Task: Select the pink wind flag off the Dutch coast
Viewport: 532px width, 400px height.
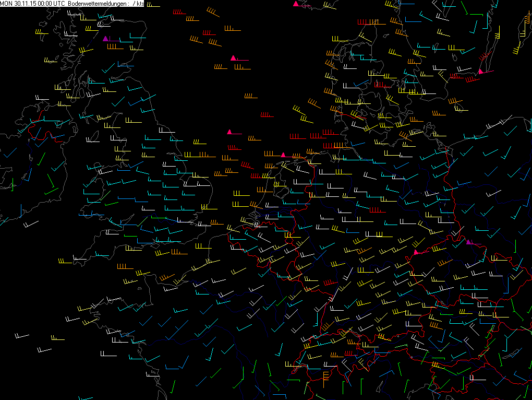Action: (283, 155)
